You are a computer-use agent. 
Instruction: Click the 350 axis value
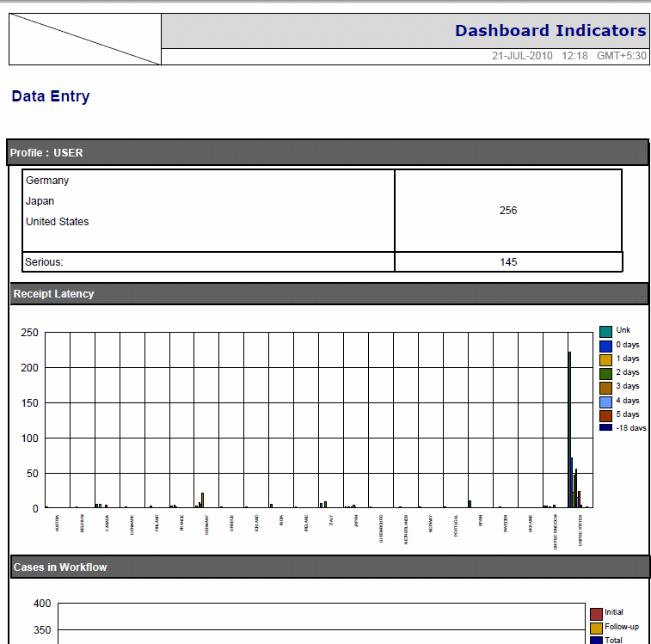[x=42, y=630]
